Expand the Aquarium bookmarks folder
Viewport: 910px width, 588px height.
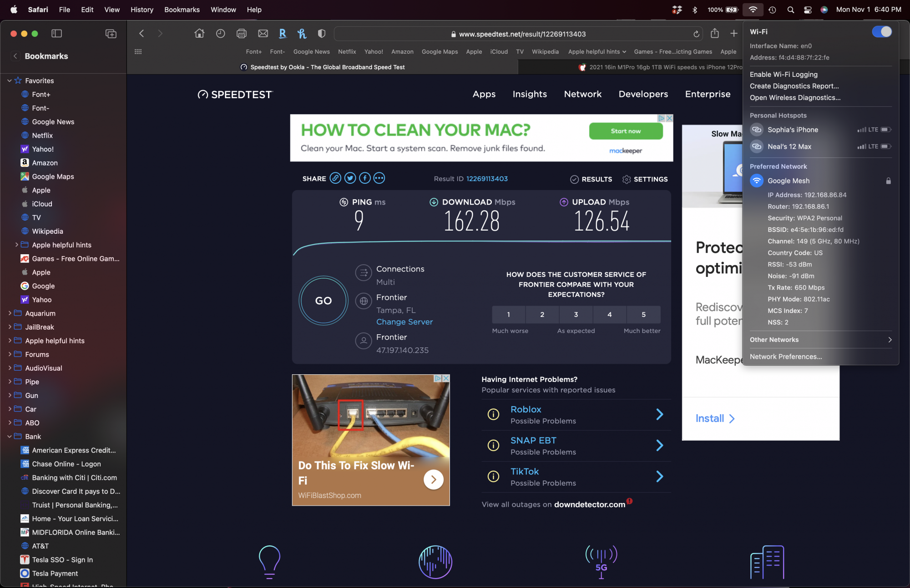[x=10, y=313]
